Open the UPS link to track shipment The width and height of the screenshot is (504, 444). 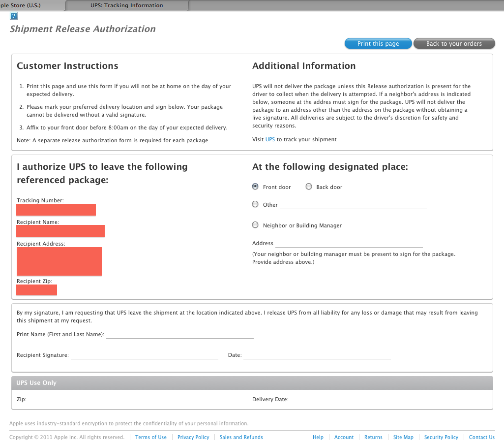[x=270, y=139]
